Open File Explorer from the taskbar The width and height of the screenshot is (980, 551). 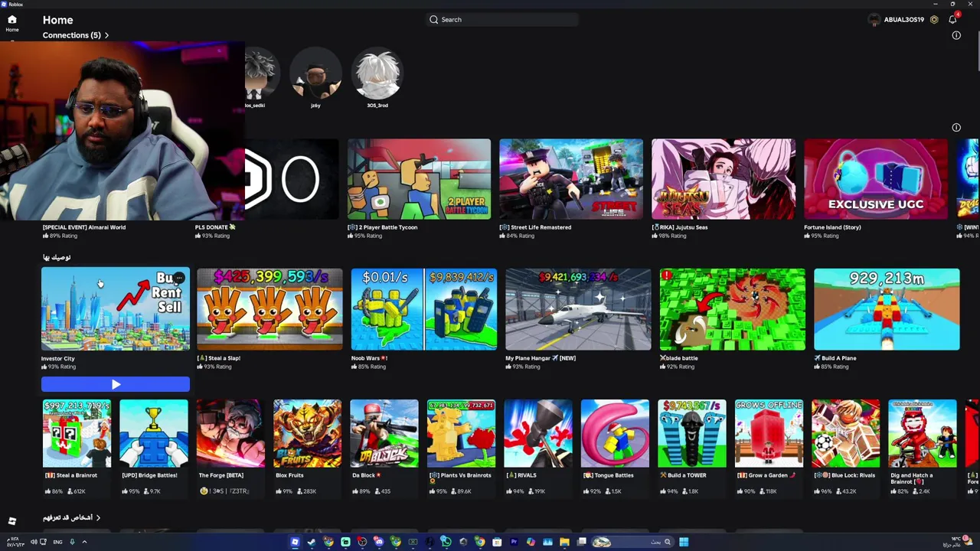click(x=564, y=542)
